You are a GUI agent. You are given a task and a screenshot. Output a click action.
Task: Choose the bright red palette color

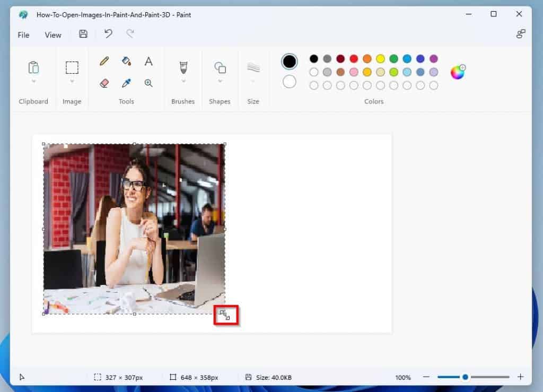coord(354,58)
